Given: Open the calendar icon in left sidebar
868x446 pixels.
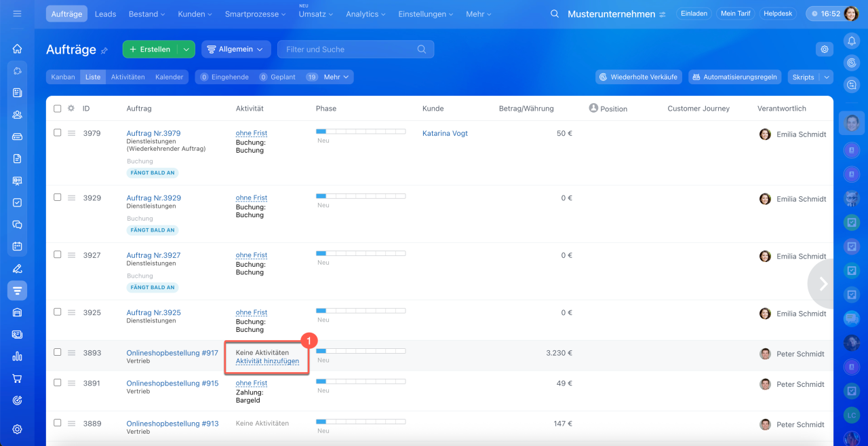Looking at the screenshot, I should click(18, 246).
